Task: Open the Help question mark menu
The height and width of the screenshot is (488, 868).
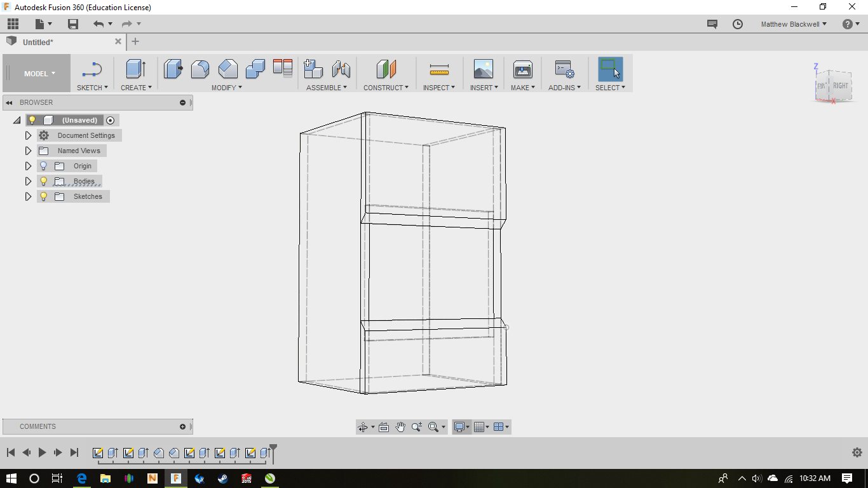Action: (850, 24)
